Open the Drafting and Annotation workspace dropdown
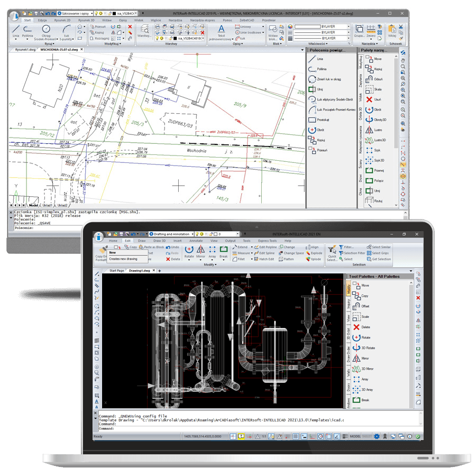 [192, 233]
